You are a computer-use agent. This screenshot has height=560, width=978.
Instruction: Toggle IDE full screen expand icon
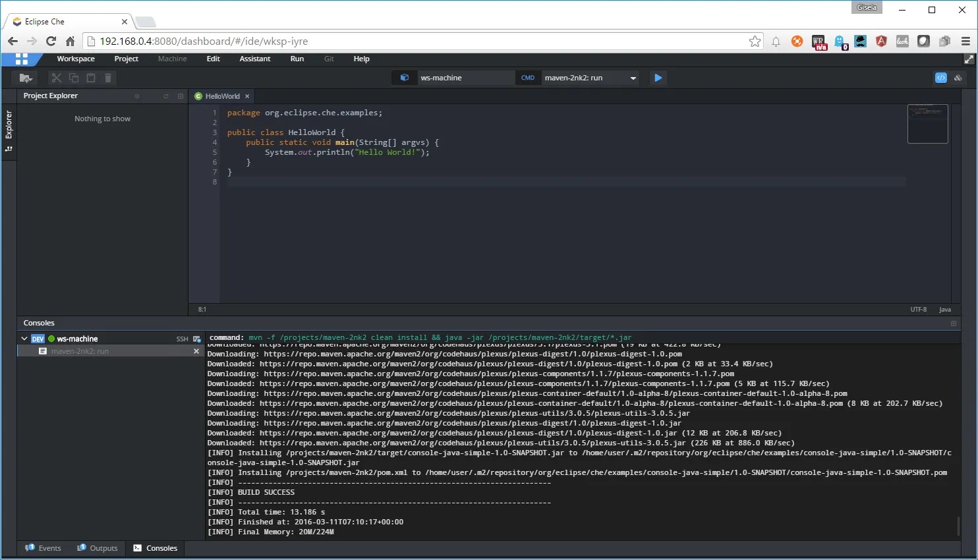click(x=969, y=59)
